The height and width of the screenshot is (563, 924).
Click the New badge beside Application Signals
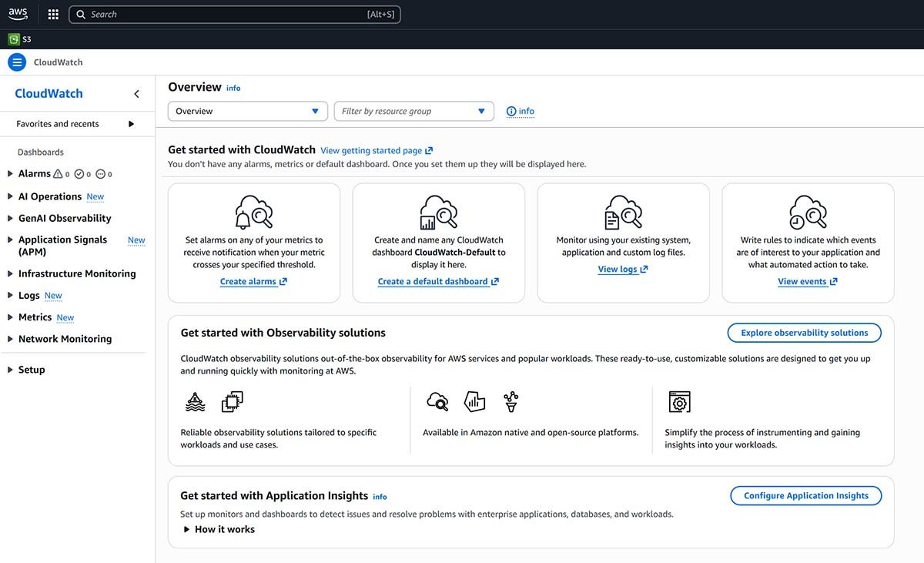tap(136, 240)
